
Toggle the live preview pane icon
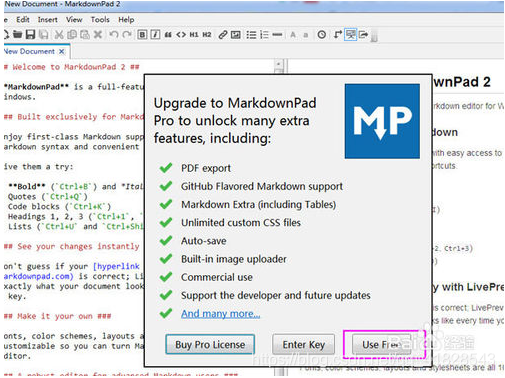(x=351, y=34)
